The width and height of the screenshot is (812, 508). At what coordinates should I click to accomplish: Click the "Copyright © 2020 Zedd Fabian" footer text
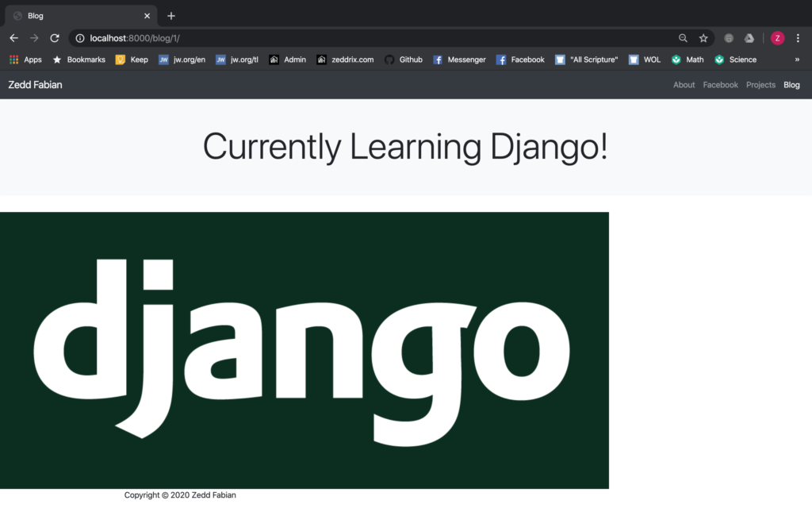point(180,495)
